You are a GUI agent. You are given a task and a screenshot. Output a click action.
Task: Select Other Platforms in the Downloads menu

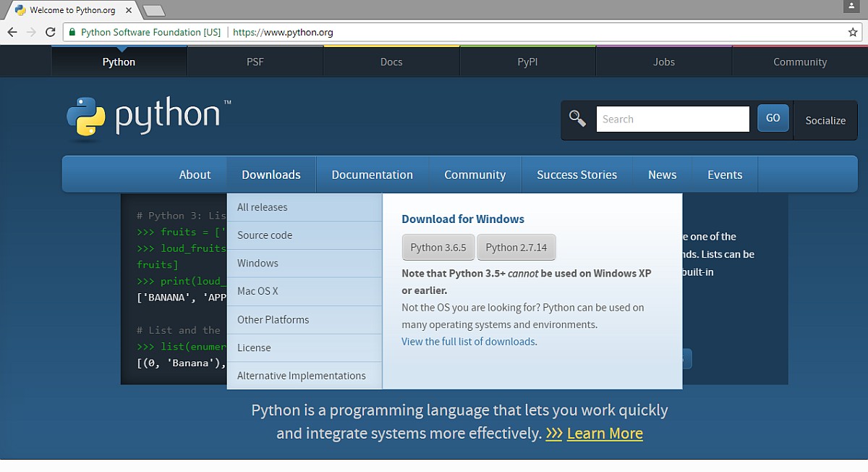305,319
